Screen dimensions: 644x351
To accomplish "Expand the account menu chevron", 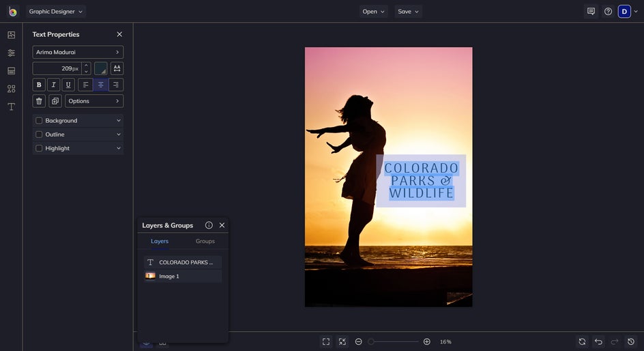I will pos(636,12).
